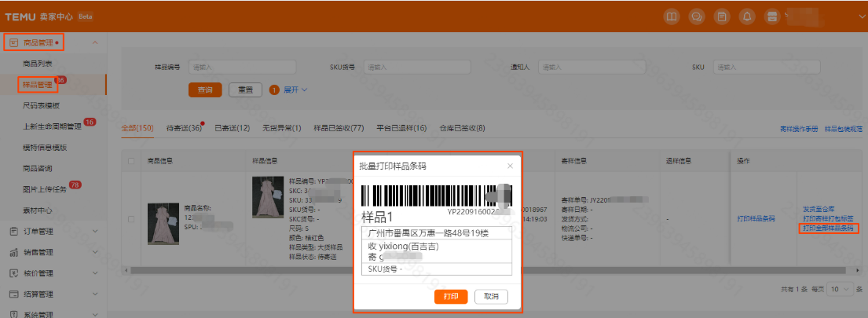Open the 寄样操作手册 link

(x=799, y=129)
